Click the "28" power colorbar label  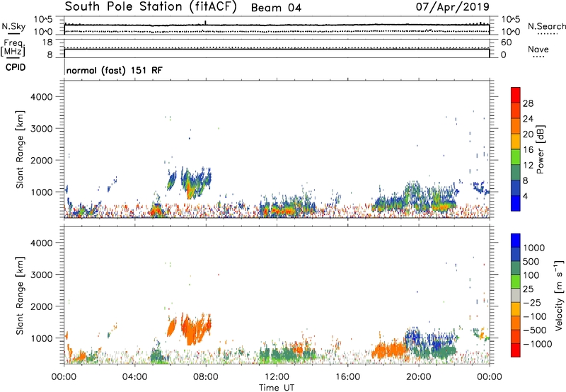coord(528,103)
